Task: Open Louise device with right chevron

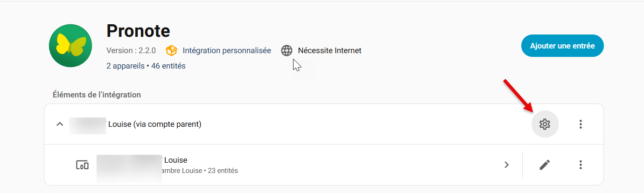Action: (x=506, y=165)
